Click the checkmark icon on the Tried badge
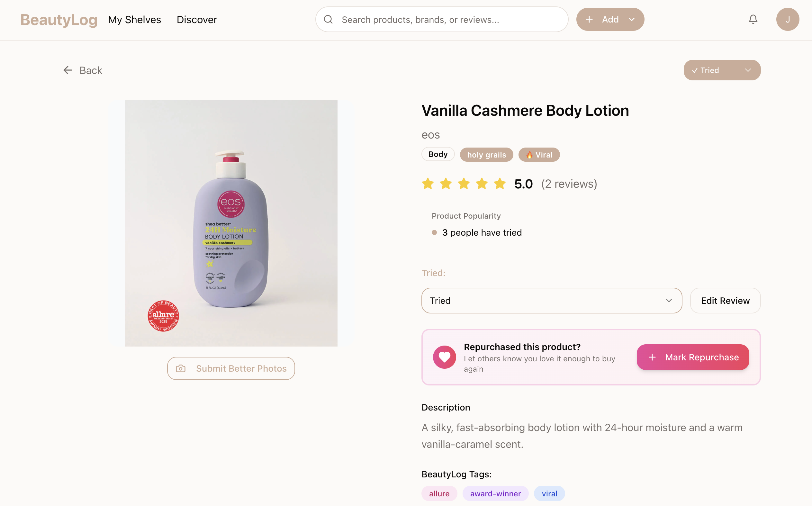The image size is (812, 506). tap(695, 70)
